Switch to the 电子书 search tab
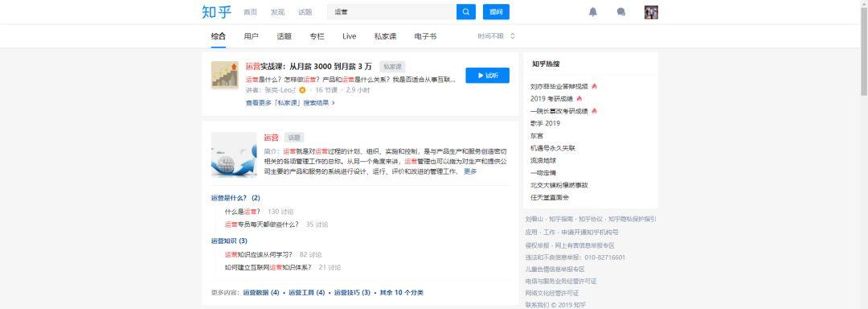The width and height of the screenshot is (868, 309). (425, 36)
